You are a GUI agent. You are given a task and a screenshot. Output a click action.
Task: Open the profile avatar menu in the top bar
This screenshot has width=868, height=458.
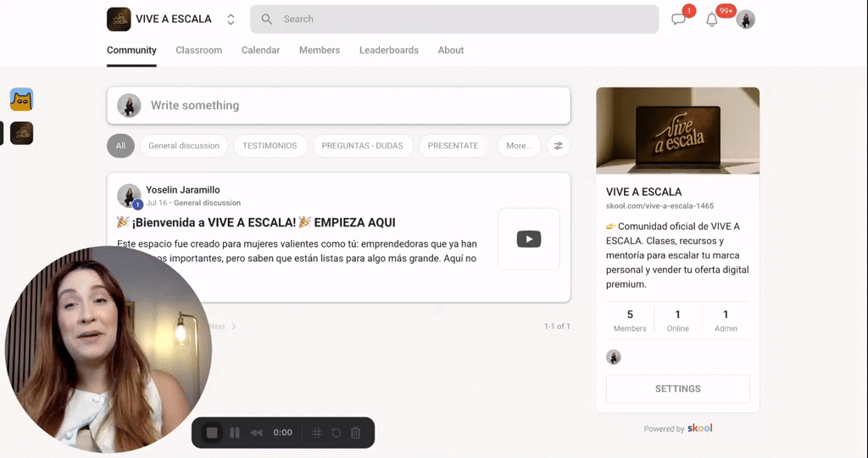click(746, 20)
